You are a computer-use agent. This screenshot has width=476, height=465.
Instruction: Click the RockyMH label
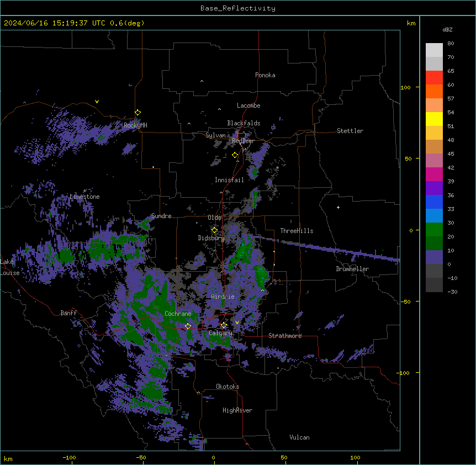pos(135,125)
